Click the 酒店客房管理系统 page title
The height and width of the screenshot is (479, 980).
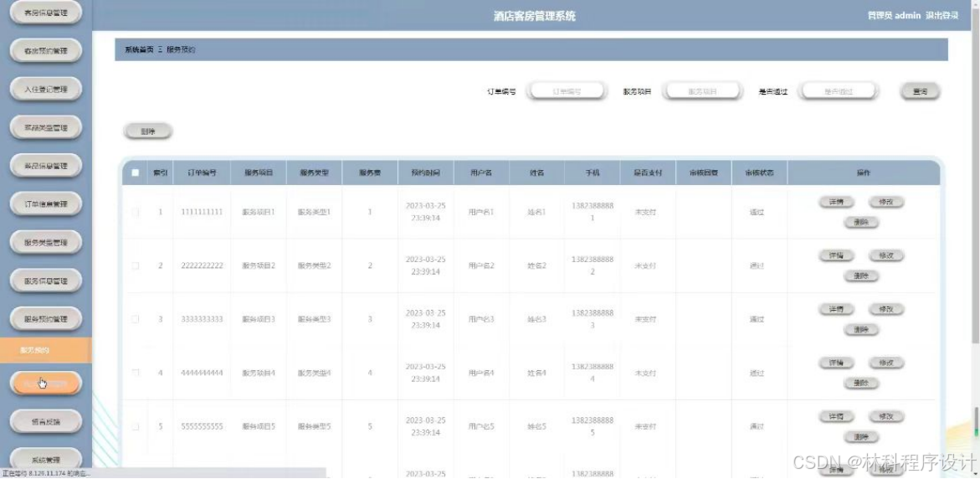[535, 16]
